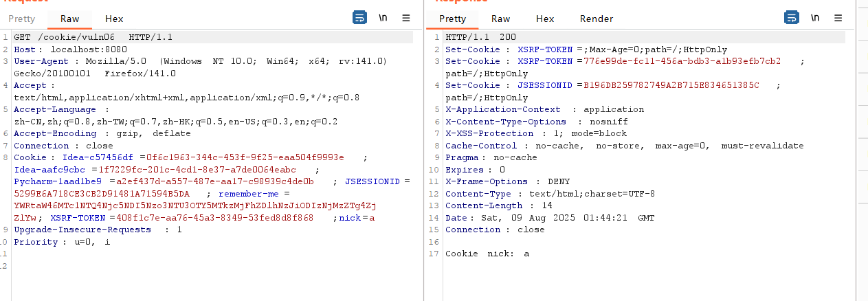Show non-printable characters (\n) in Response panel
Image resolution: width=868 pixels, height=301 pixels.
pyautogui.click(x=815, y=18)
